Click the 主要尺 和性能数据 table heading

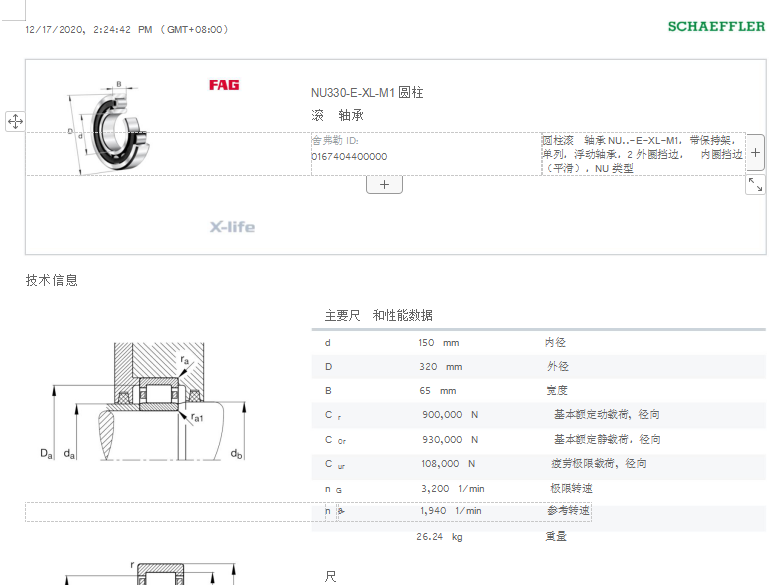coord(378,315)
